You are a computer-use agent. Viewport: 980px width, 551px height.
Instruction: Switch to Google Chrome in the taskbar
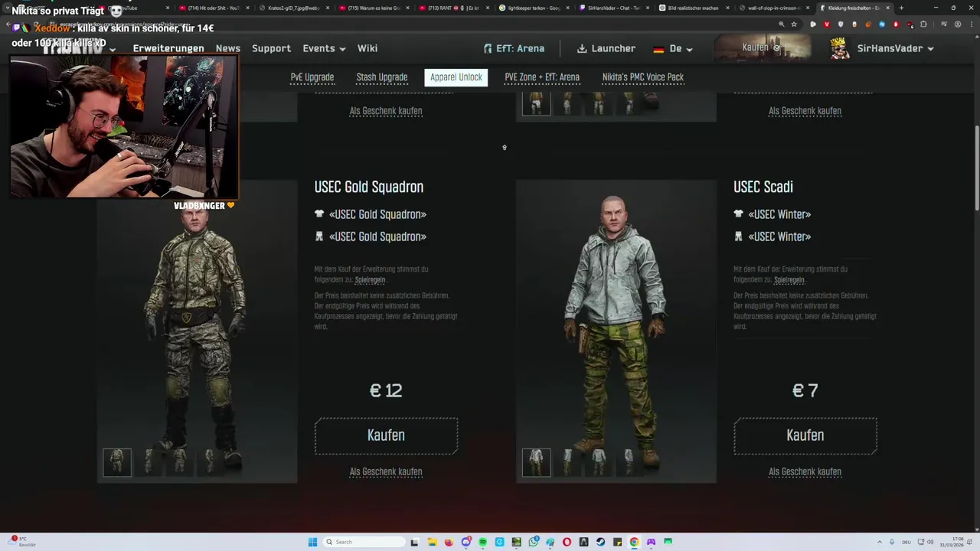(634, 542)
